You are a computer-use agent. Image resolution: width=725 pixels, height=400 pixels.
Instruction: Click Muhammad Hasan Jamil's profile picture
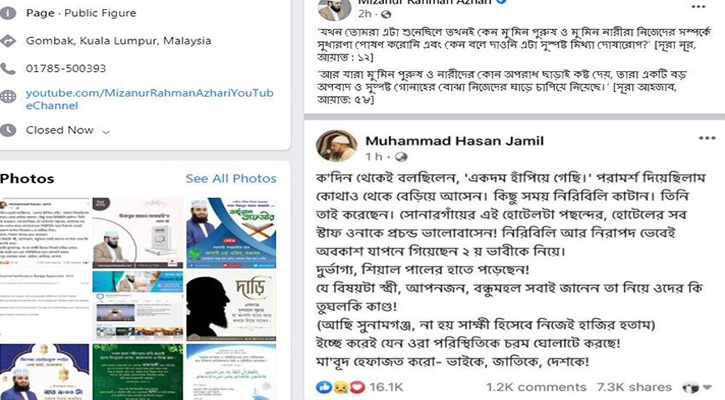[336, 145]
